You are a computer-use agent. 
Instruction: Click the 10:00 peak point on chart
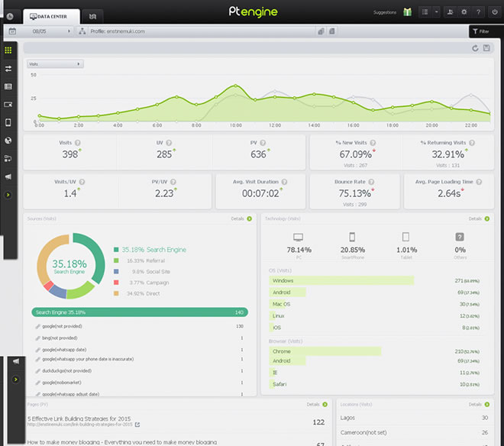(236, 86)
